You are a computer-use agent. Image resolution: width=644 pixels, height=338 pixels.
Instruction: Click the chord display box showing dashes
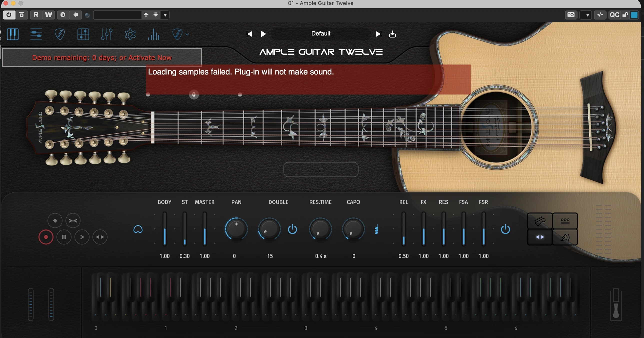pyautogui.click(x=321, y=169)
